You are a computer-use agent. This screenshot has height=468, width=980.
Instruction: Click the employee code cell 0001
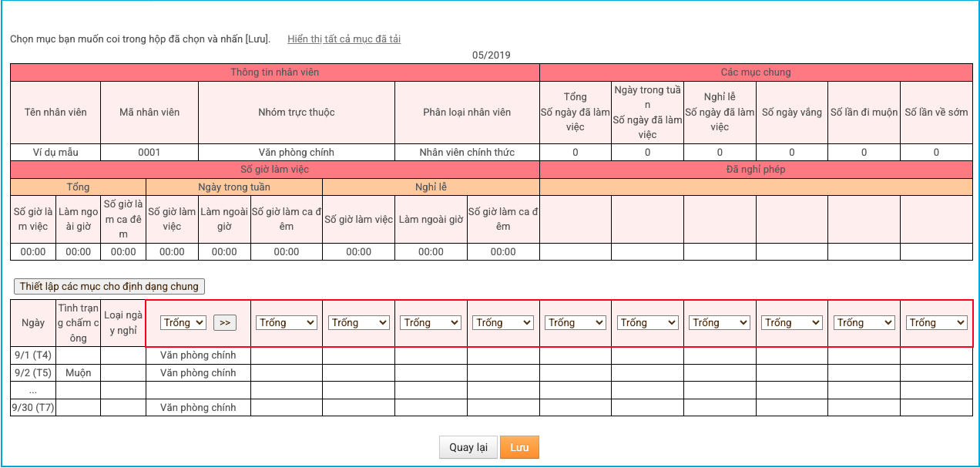tap(149, 153)
